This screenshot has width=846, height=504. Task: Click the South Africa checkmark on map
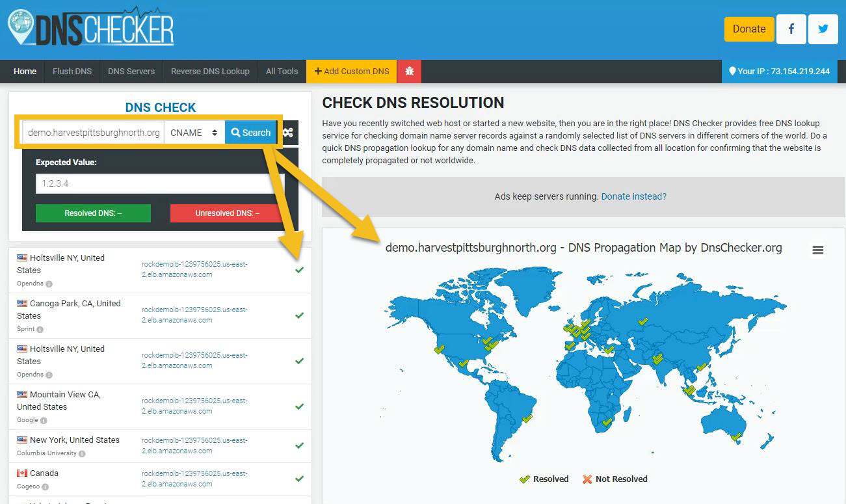tap(607, 422)
